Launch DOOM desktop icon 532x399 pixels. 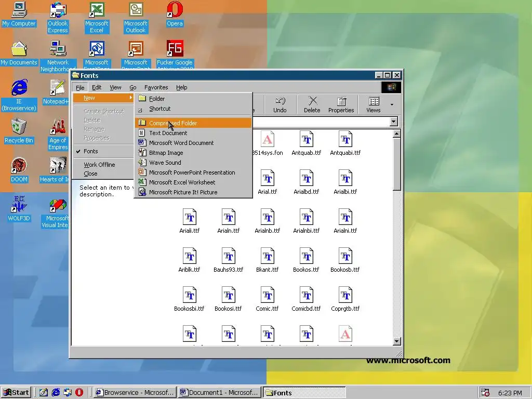19,170
